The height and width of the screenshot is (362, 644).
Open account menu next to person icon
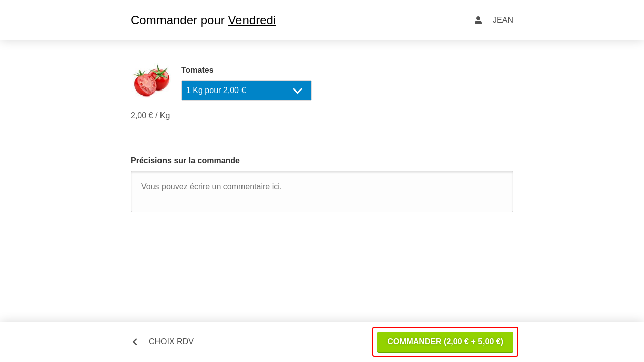(x=503, y=20)
